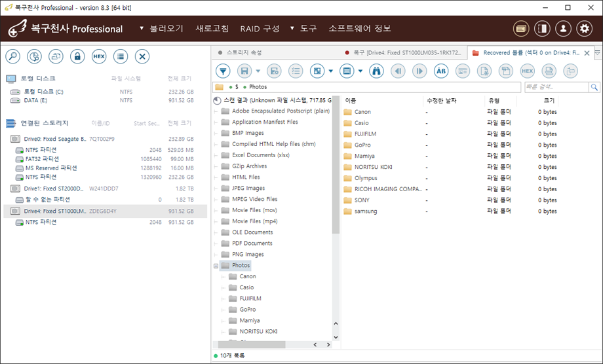
Task: Close the Recovered 볼륨 tab
Action: pyautogui.click(x=587, y=53)
